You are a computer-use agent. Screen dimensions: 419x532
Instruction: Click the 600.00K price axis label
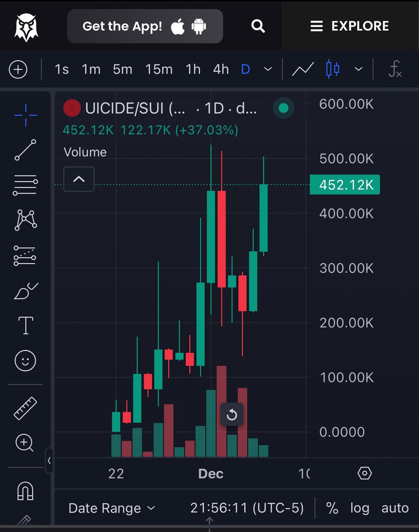pyautogui.click(x=346, y=104)
